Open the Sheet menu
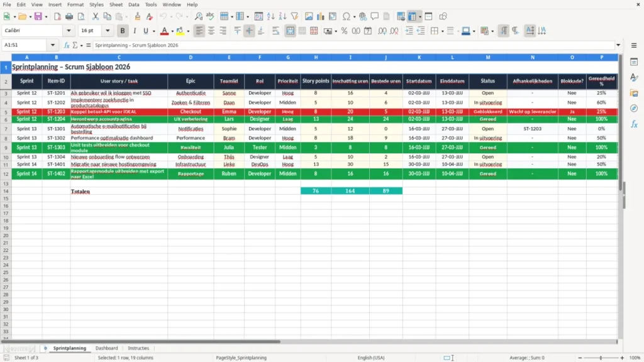Viewport: 644px width, 362px height. click(116, 4)
